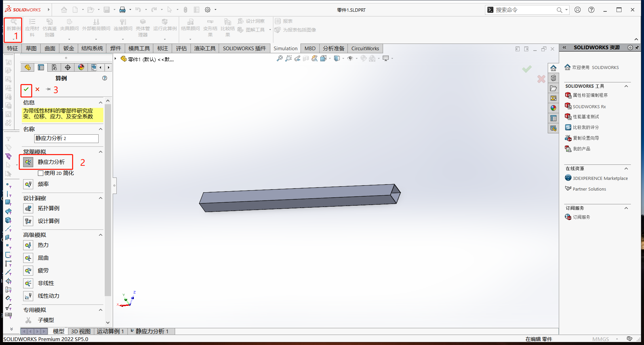
Task: Open the SOLIDWORKS 插件 ribbon tab
Action: (244, 49)
